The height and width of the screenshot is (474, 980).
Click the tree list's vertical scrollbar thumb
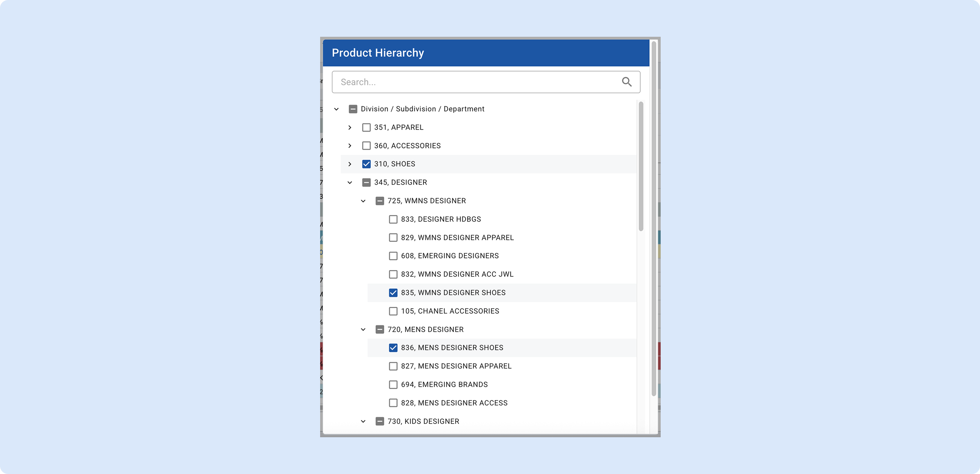click(x=641, y=166)
